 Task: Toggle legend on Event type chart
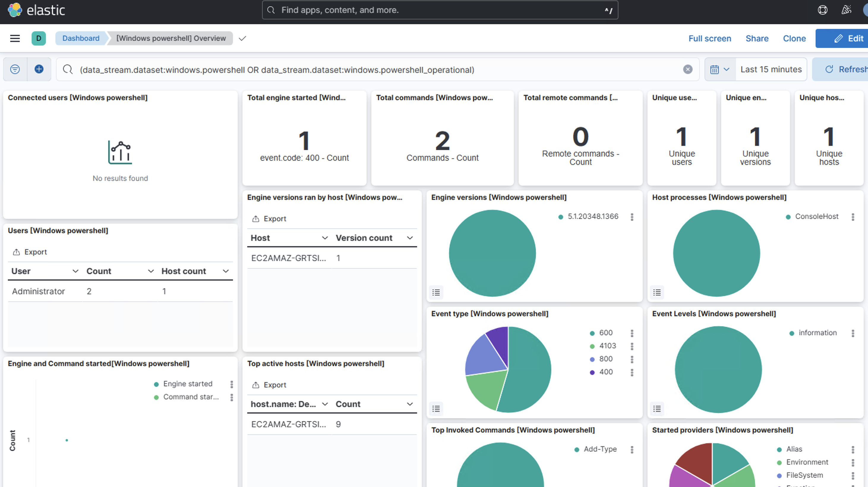click(x=436, y=409)
